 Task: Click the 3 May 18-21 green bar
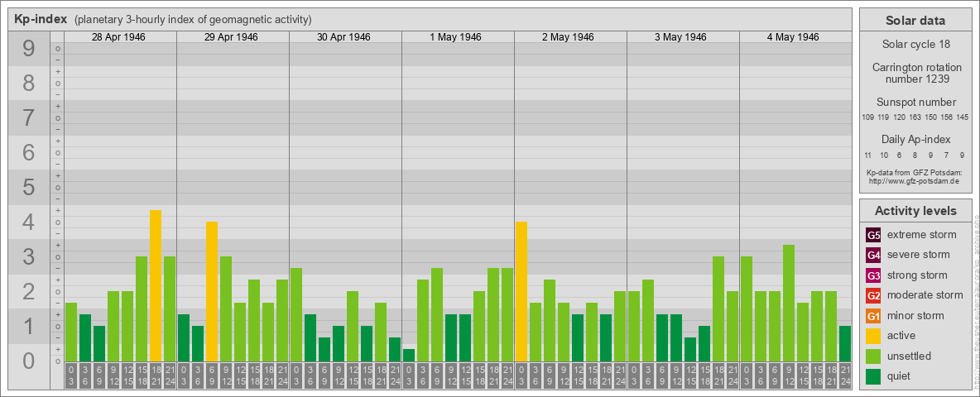718,309
